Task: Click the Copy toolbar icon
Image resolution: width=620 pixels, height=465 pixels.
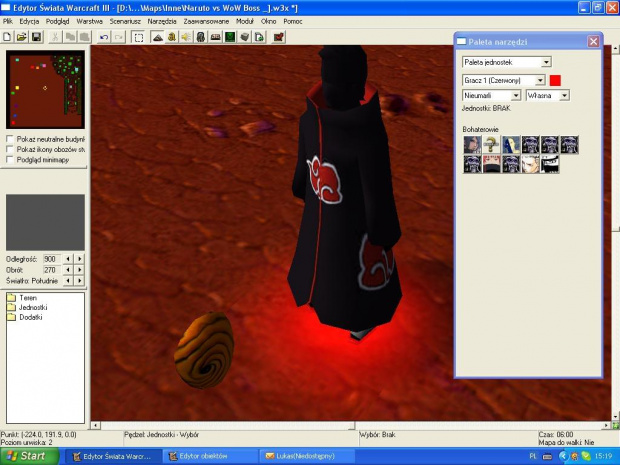Action: pyautogui.click(x=70, y=37)
